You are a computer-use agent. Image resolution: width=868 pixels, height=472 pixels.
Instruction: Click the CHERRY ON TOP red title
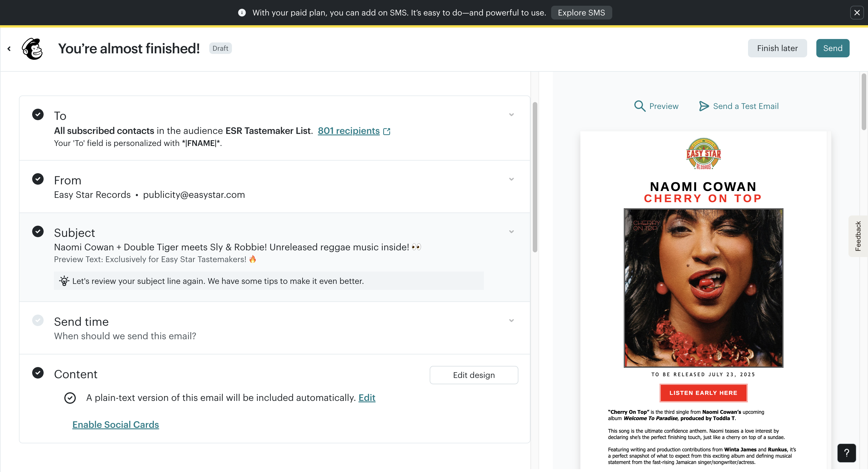coord(703,198)
